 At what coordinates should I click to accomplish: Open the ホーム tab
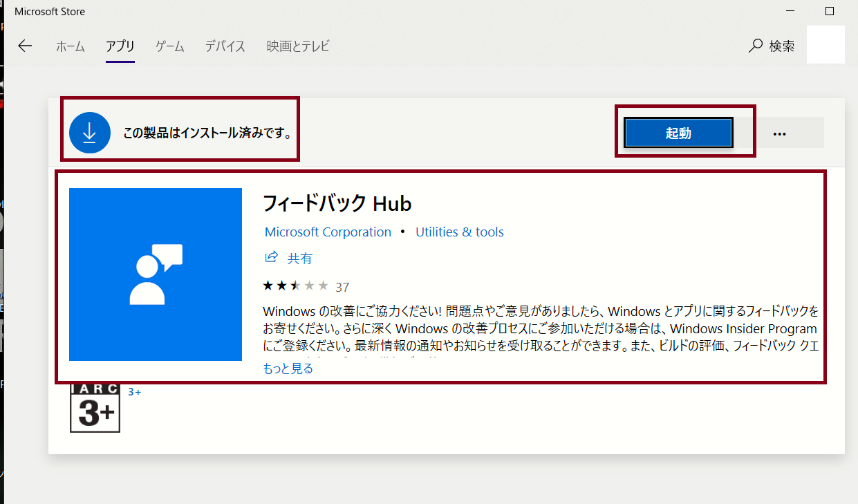pos(71,46)
